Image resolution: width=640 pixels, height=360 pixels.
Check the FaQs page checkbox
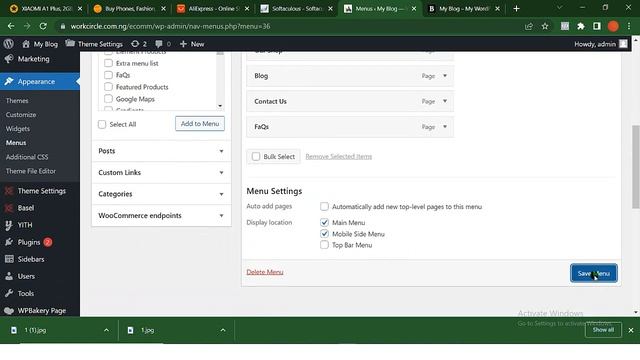click(108, 75)
